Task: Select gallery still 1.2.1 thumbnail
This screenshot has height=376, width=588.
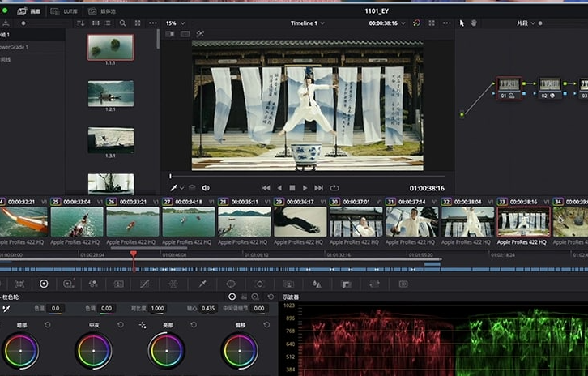Action: click(x=110, y=94)
